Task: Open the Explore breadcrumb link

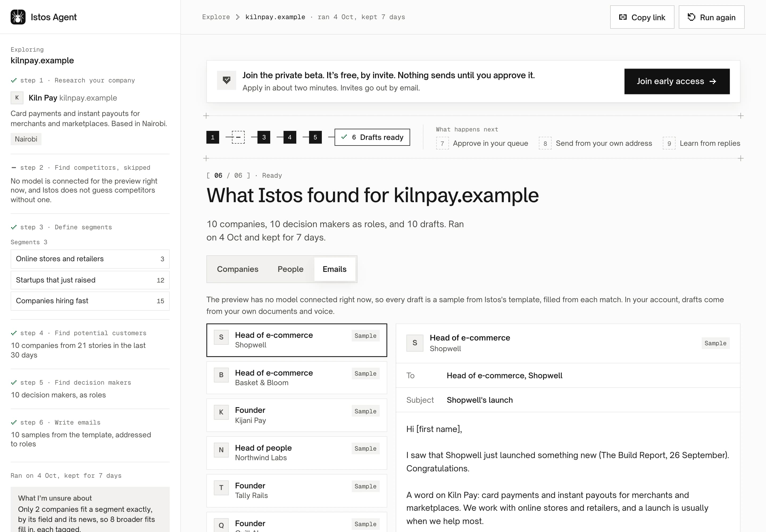Action: tap(216, 17)
